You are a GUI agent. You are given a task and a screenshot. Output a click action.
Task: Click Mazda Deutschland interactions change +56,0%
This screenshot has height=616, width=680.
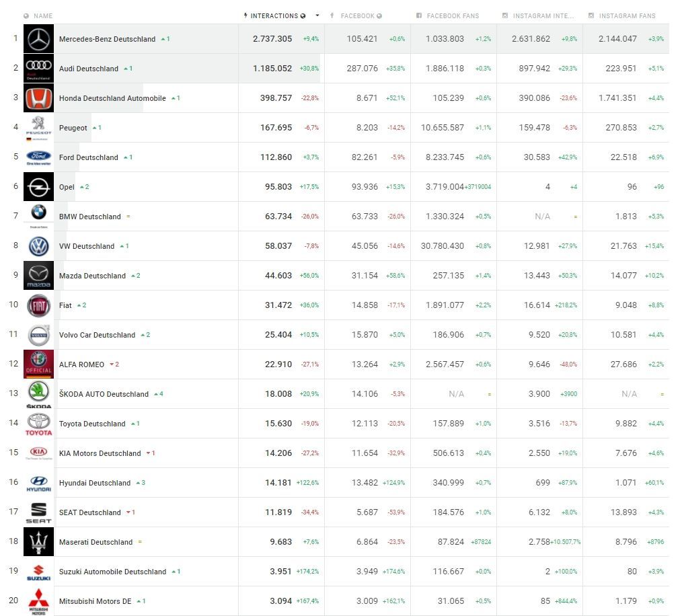[309, 275]
